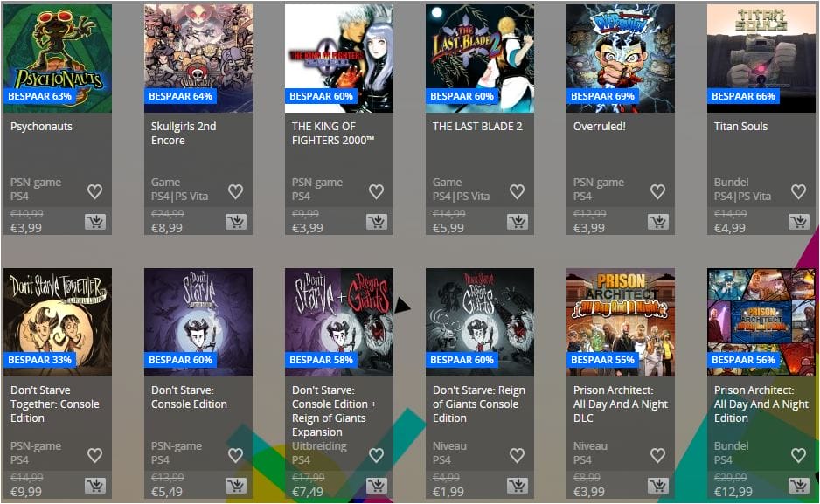Toggle wishlist heart for Titan Souls
This screenshot has width=820, height=504.
(798, 191)
